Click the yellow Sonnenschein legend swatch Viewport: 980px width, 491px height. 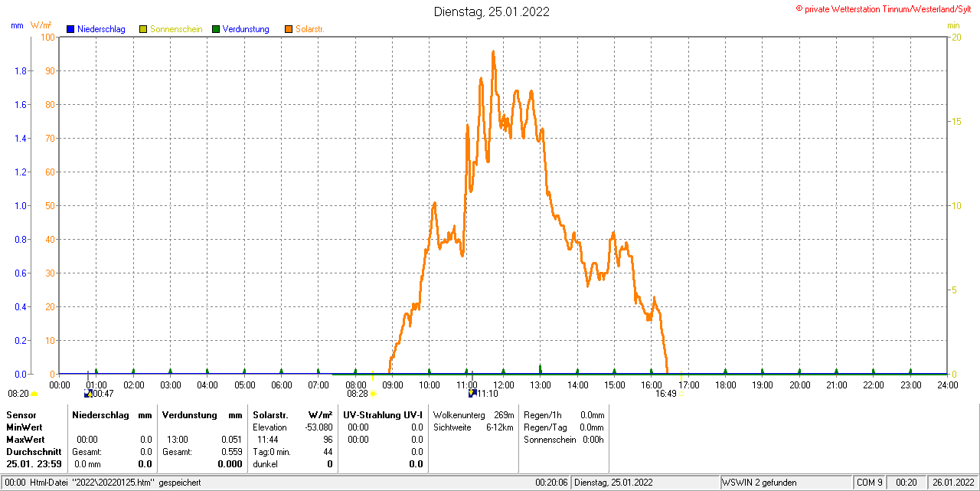tap(143, 29)
